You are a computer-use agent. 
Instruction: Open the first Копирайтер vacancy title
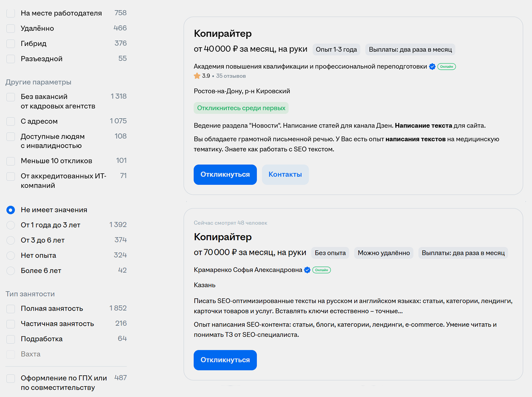[x=222, y=33]
